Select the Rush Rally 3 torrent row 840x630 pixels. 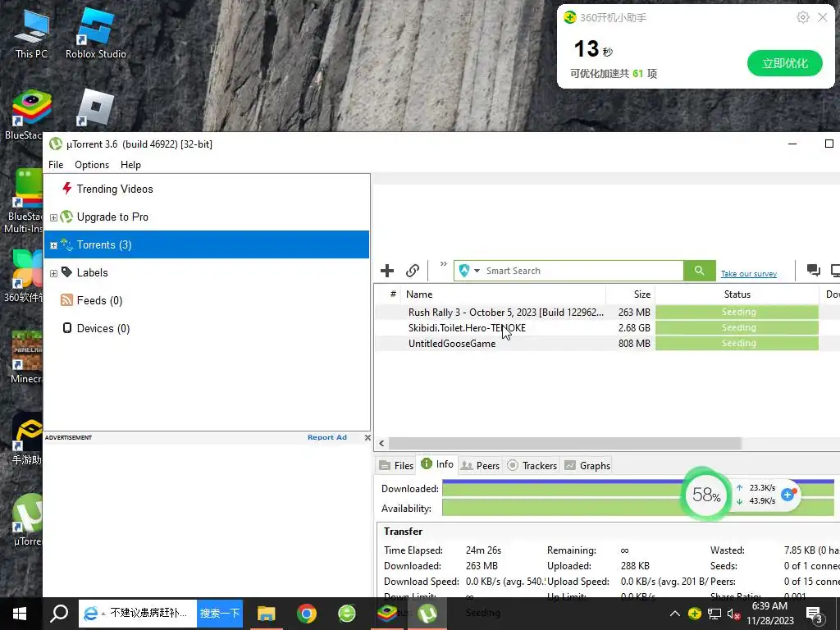[505, 313]
